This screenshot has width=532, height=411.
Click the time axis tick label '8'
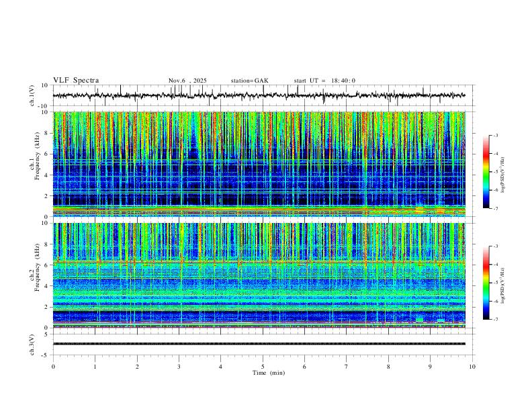388,367
